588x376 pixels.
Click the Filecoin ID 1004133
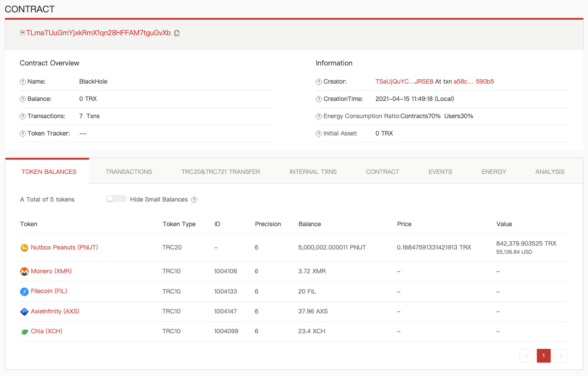(226, 291)
